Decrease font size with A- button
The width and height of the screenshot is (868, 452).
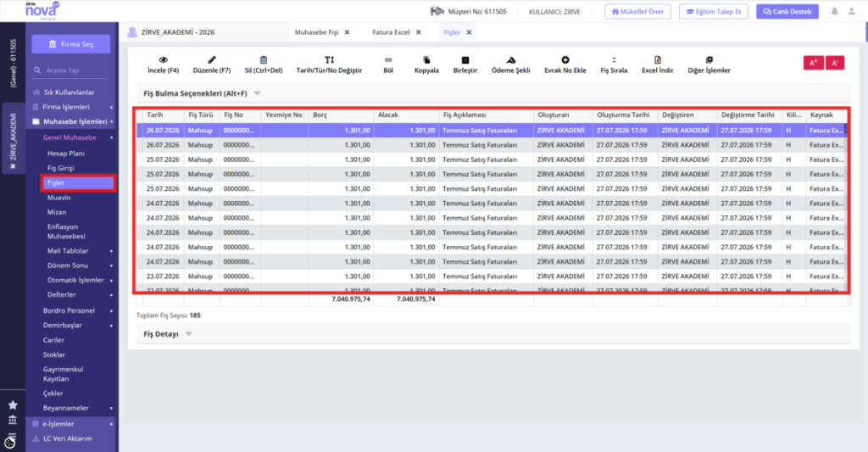click(835, 63)
